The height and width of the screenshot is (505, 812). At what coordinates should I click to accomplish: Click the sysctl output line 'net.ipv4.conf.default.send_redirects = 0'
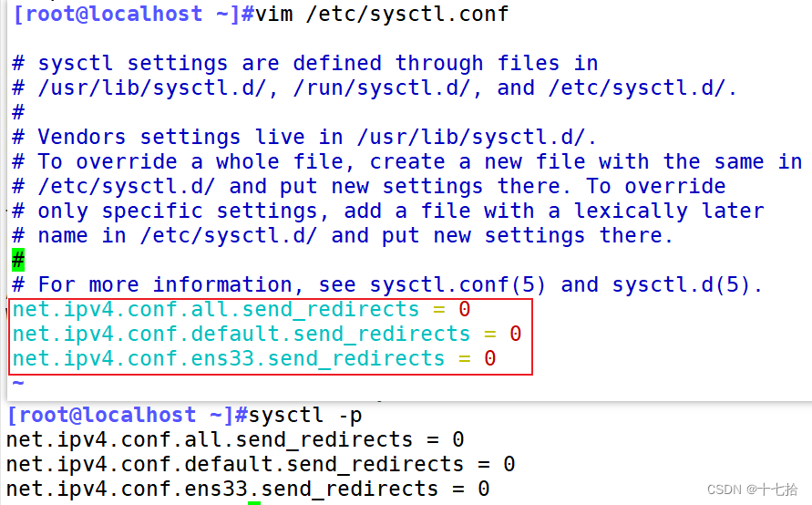click(x=261, y=464)
